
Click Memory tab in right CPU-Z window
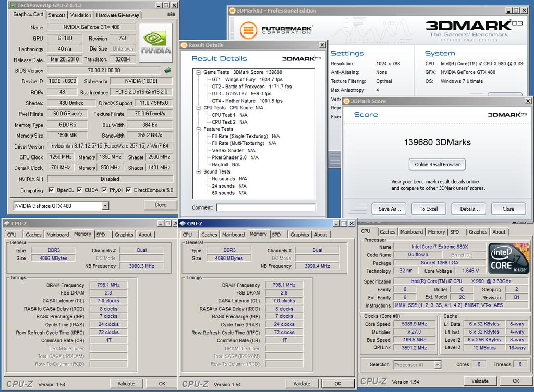(436, 232)
